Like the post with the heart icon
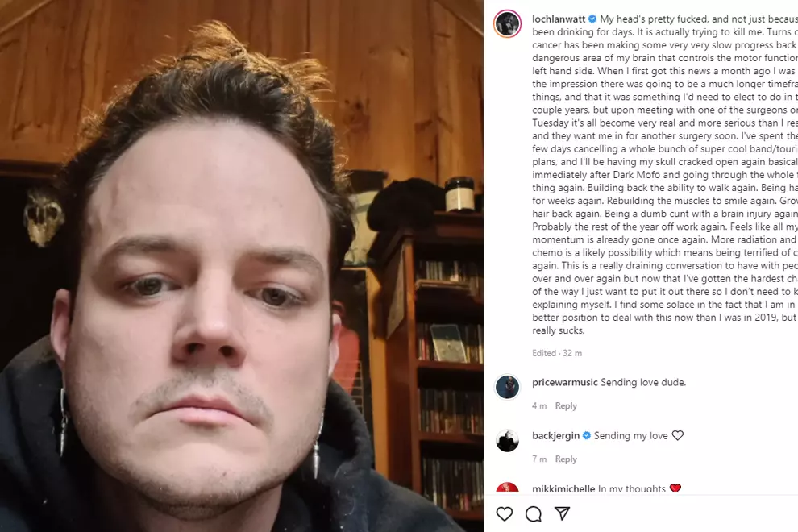This screenshot has width=798, height=532. point(505,513)
